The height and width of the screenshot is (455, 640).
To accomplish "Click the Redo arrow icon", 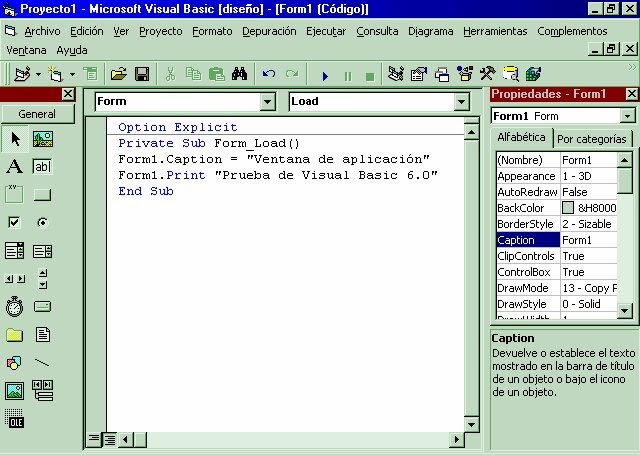I will (x=292, y=74).
